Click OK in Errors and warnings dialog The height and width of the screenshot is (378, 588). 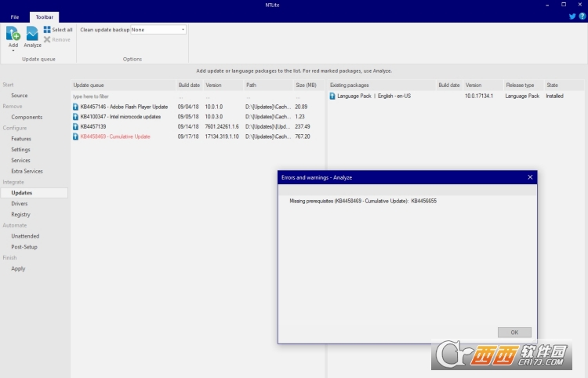pyautogui.click(x=514, y=333)
